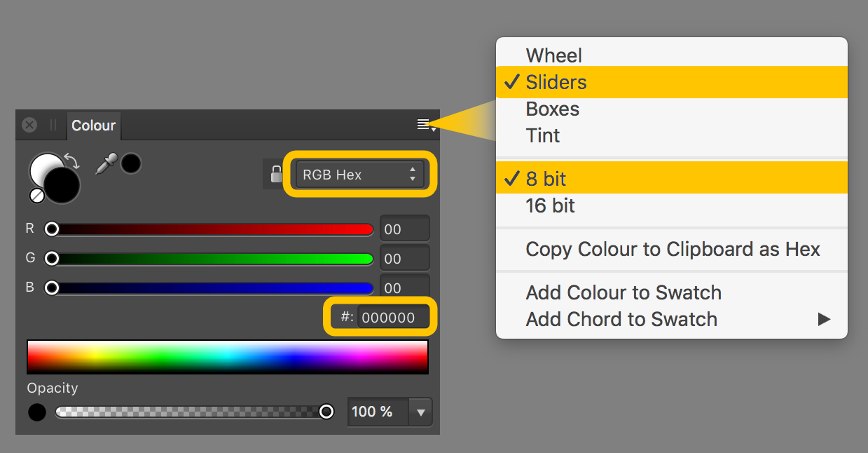Select the large black fill colour circle
The width and height of the screenshot is (868, 453).
point(63,184)
